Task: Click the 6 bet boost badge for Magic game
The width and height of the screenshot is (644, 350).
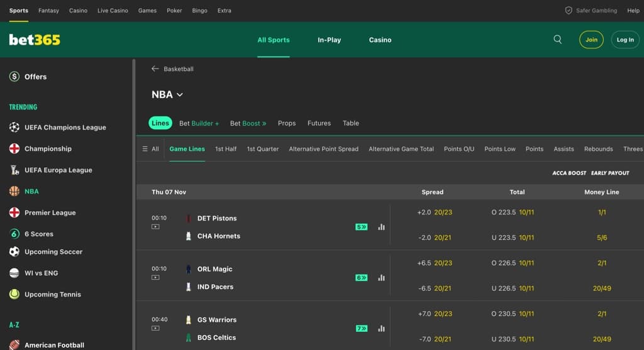Action: pyautogui.click(x=362, y=278)
